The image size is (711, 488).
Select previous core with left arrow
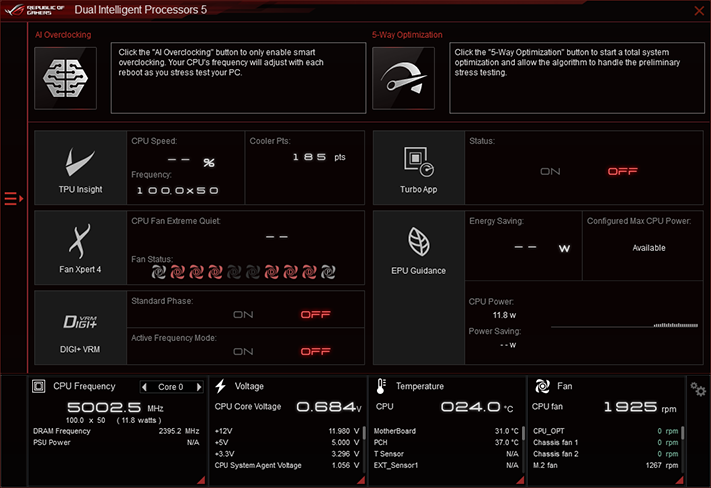pos(144,387)
